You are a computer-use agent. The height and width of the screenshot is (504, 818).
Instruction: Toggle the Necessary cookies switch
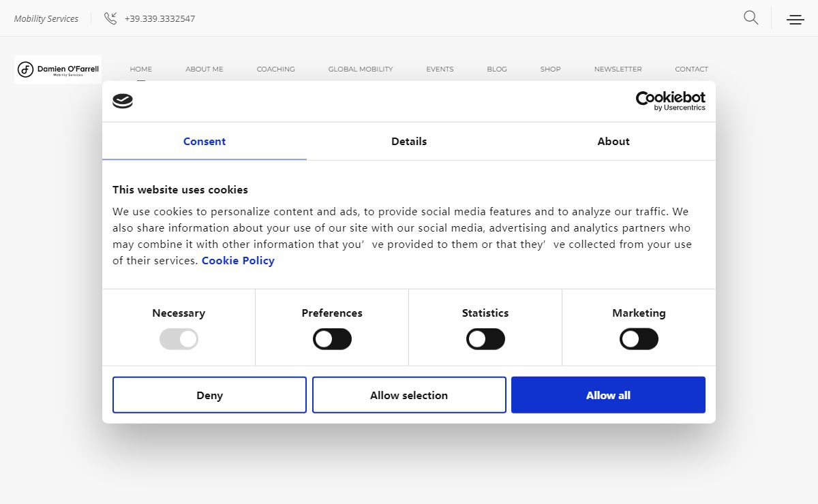179,339
